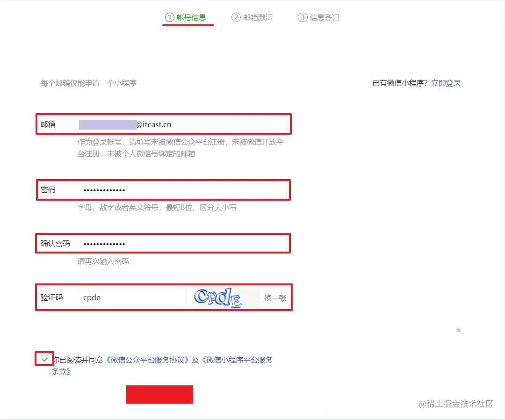The image size is (505, 420).
Task: Click the email hint starting 作为登录帐号
Action: click(180, 148)
